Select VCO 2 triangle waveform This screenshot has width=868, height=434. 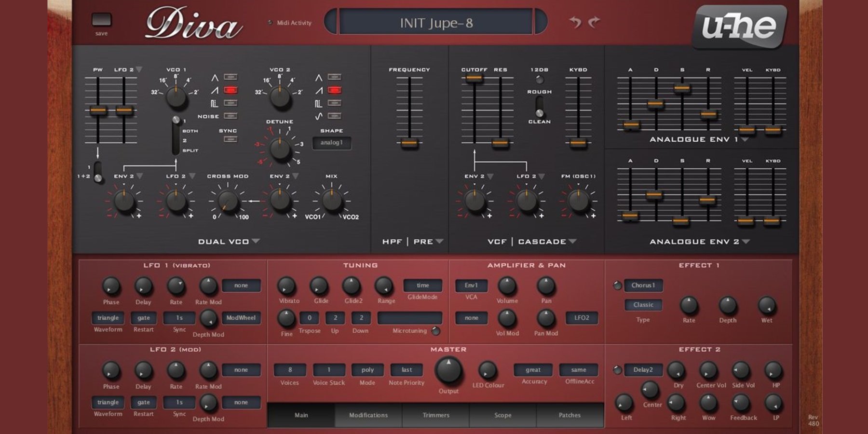coord(334,77)
